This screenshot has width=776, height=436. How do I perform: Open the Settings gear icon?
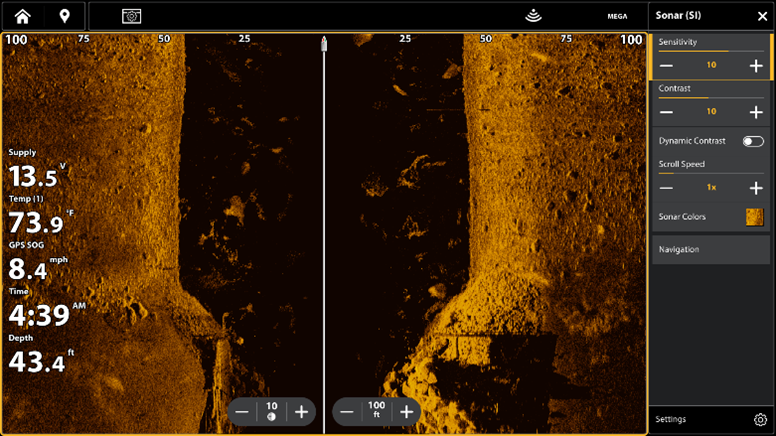click(x=759, y=419)
